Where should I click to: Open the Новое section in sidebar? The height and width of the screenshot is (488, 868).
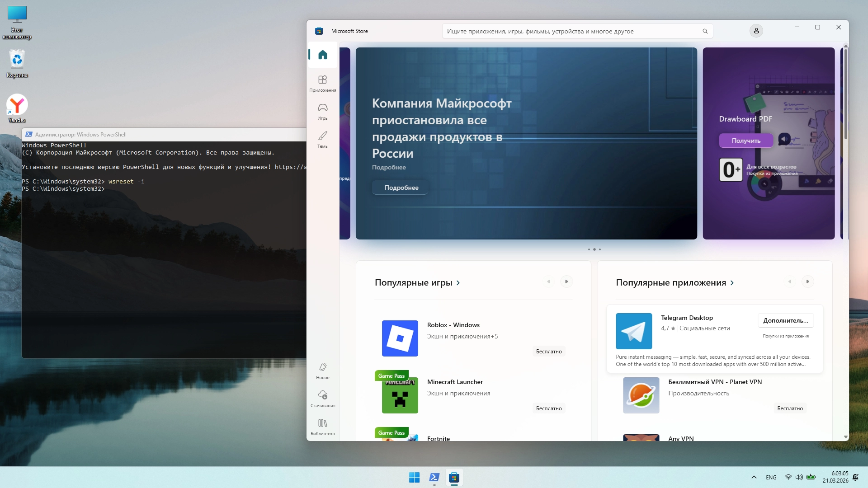pos(322,371)
